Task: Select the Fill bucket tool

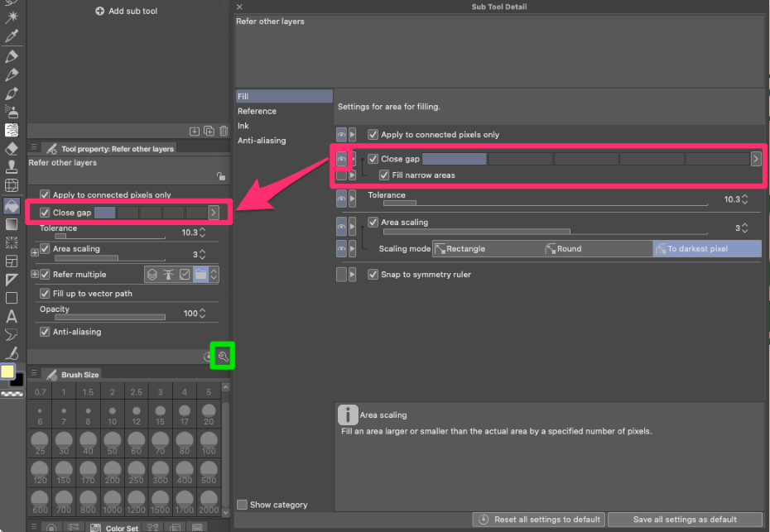Action: tap(12, 206)
